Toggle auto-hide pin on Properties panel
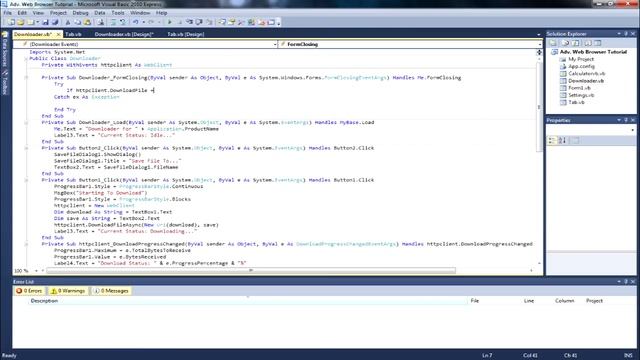640x360 pixels. (x=626, y=120)
